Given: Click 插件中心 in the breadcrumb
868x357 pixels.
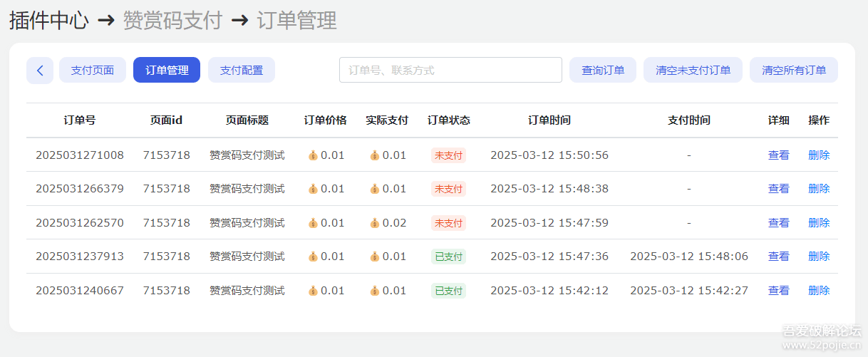Looking at the screenshot, I should click(48, 21).
